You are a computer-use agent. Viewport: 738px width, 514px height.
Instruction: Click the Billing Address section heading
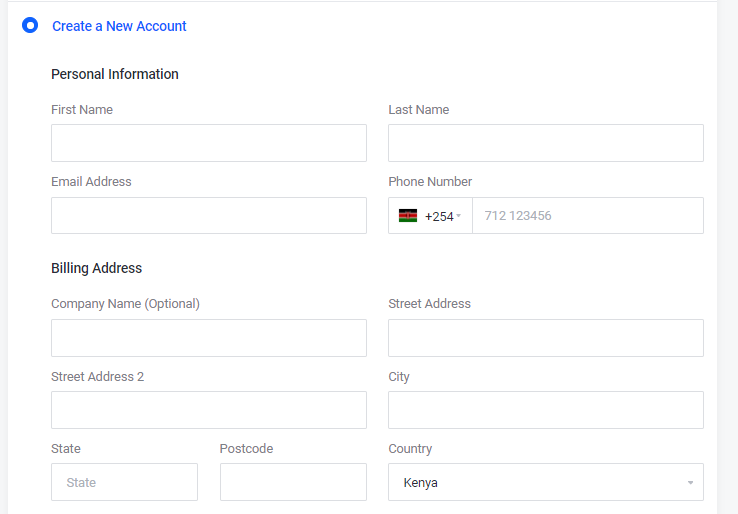pyautogui.click(x=96, y=268)
